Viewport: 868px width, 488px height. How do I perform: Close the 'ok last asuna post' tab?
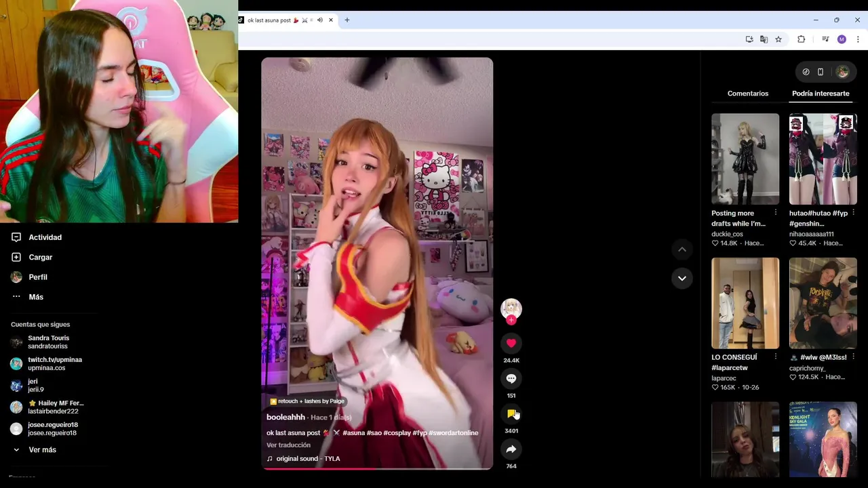coord(331,20)
